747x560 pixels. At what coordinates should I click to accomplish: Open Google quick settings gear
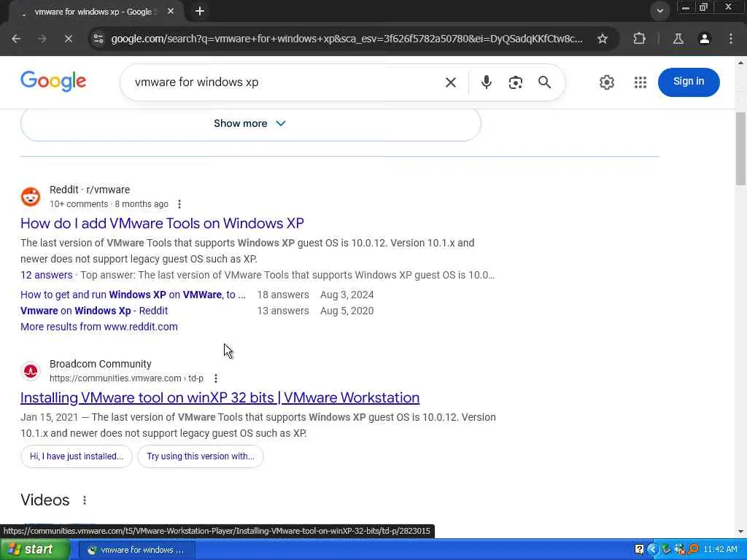tap(606, 82)
